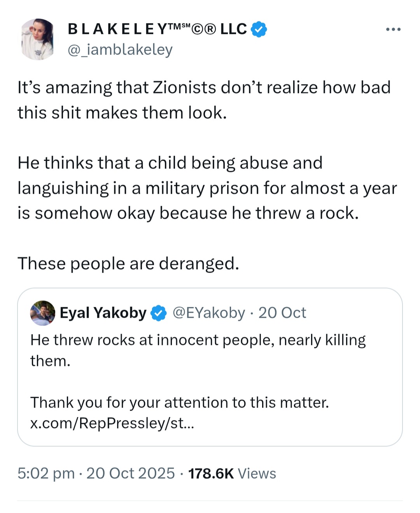Select the 'These people are deranged.' sentence
420x513 pixels.
tap(128, 264)
